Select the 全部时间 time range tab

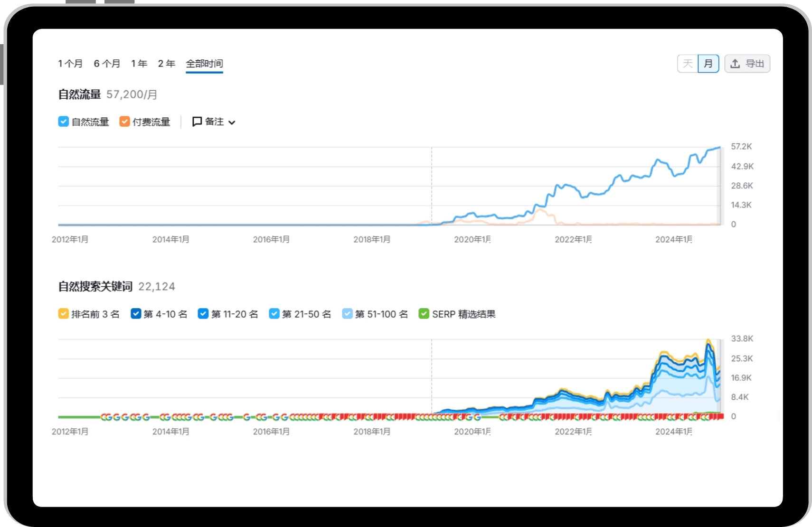point(204,64)
